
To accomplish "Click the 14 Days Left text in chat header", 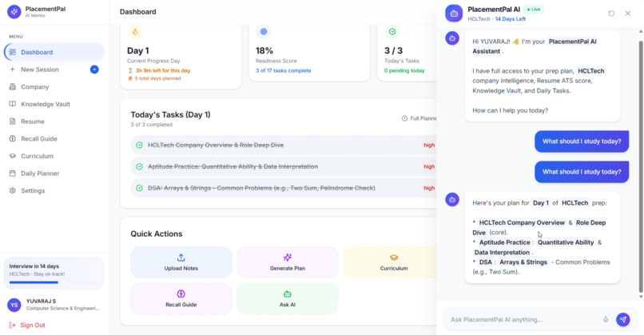I will pos(510,19).
